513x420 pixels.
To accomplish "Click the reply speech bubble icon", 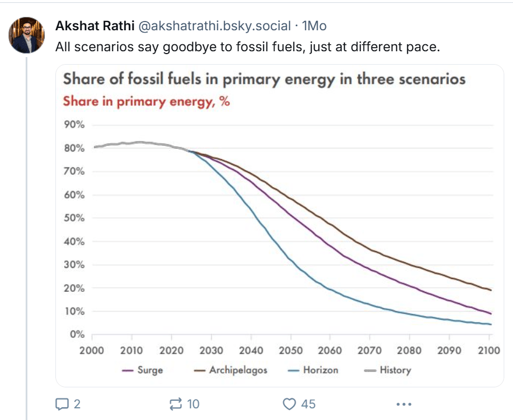I will pos(62,404).
